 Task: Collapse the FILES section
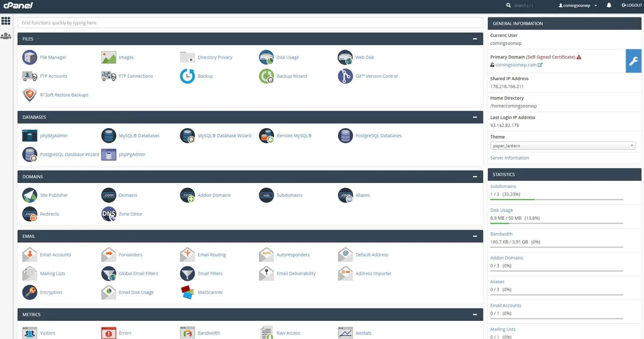pos(475,39)
